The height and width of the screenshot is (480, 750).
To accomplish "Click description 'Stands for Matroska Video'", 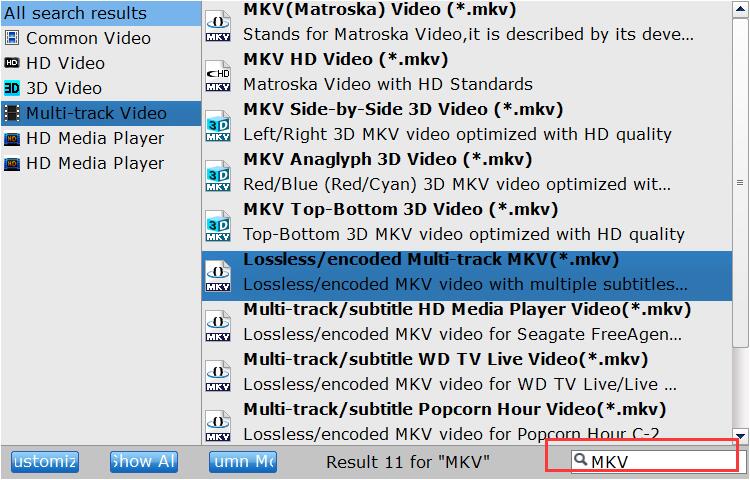I will coord(468,34).
